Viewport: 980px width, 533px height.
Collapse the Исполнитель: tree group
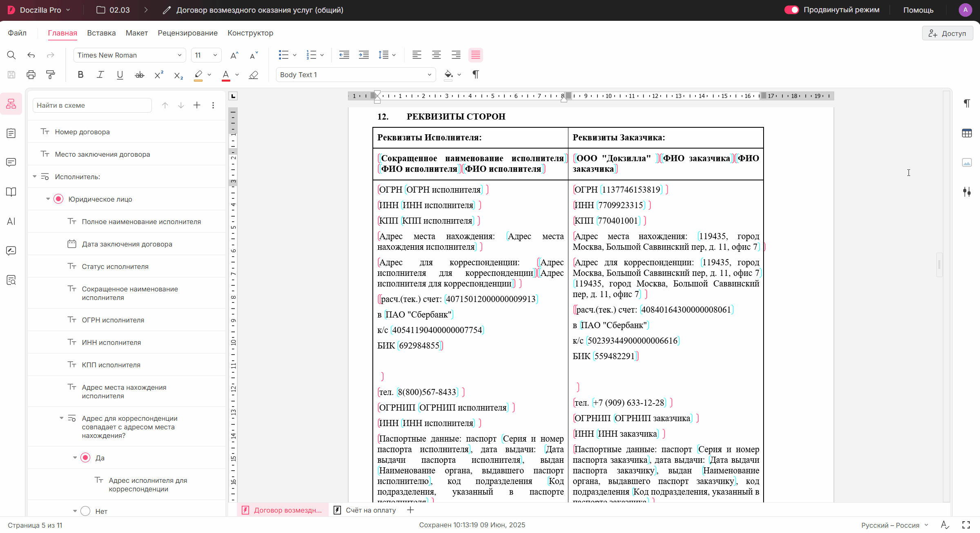[34, 177]
